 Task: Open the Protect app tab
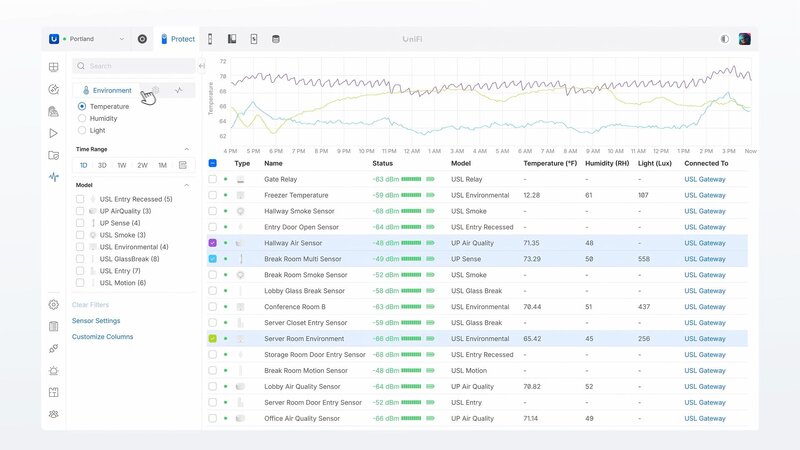click(178, 39)
